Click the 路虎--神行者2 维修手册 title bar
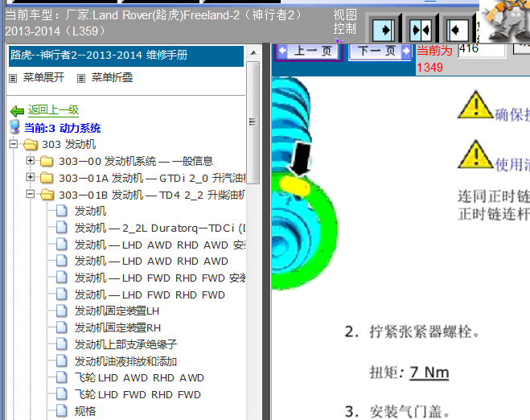This screenshot has width=530, height=420. click(x=126, y=56)
